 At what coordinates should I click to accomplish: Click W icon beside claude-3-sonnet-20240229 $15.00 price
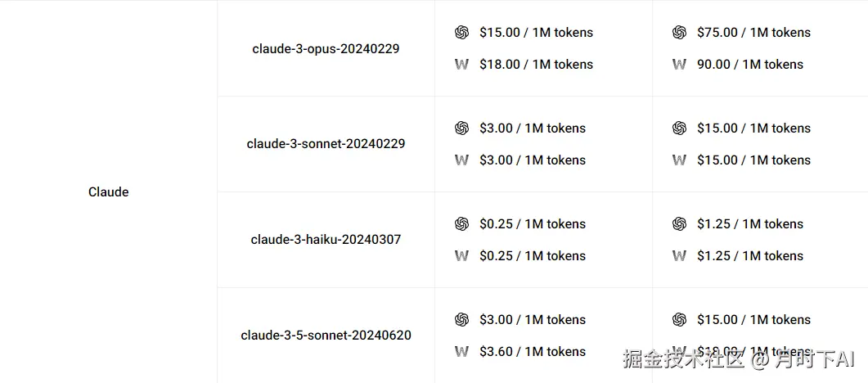pos(679,160)
